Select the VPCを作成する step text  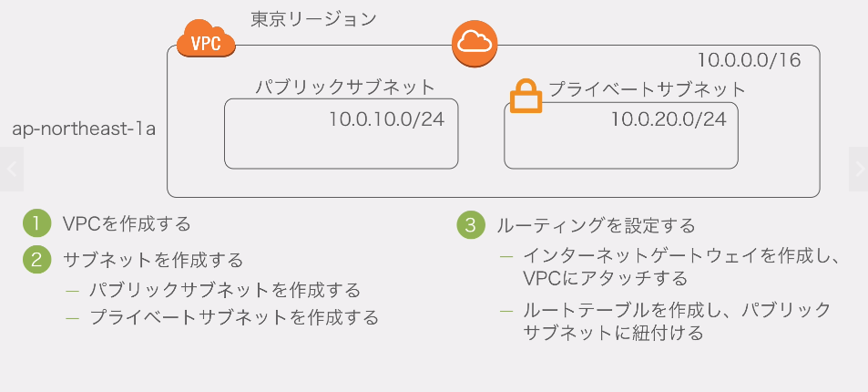tap(127, 223)
